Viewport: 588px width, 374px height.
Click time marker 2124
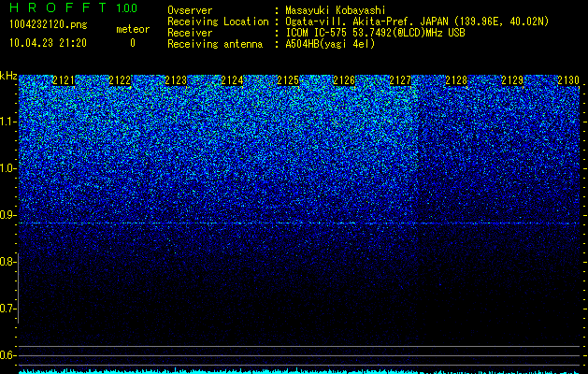point(232,80)
